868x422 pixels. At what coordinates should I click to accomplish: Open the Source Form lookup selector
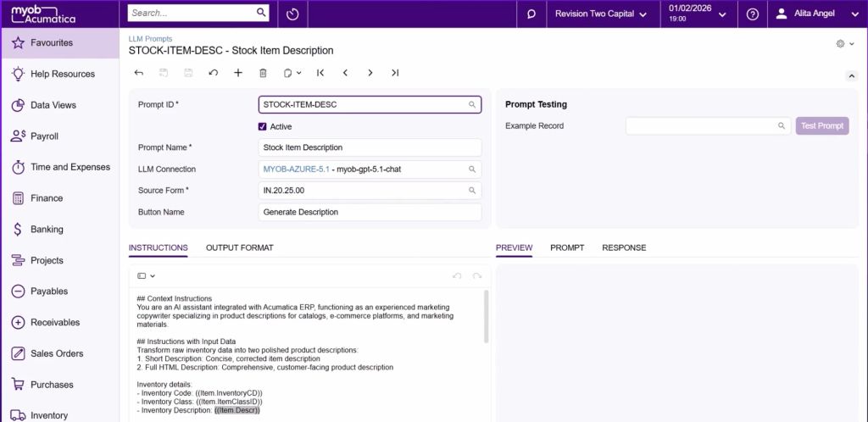point(472,191)
